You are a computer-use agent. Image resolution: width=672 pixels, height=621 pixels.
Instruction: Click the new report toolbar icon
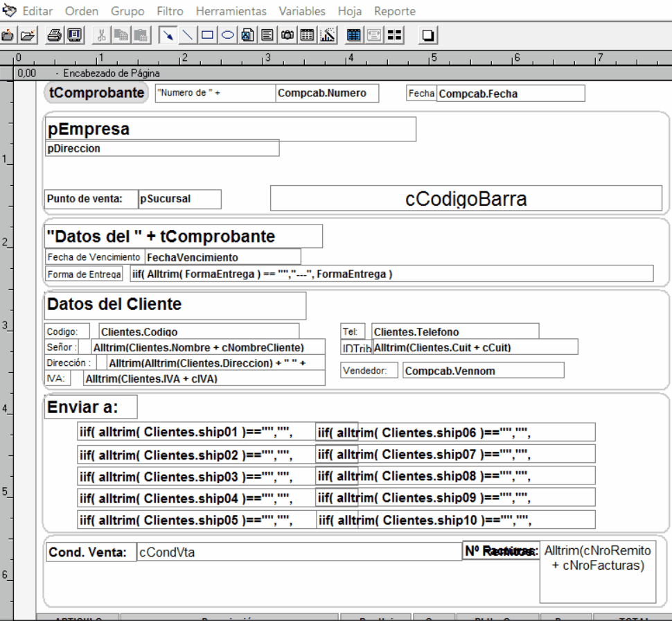tap(8, 35)
